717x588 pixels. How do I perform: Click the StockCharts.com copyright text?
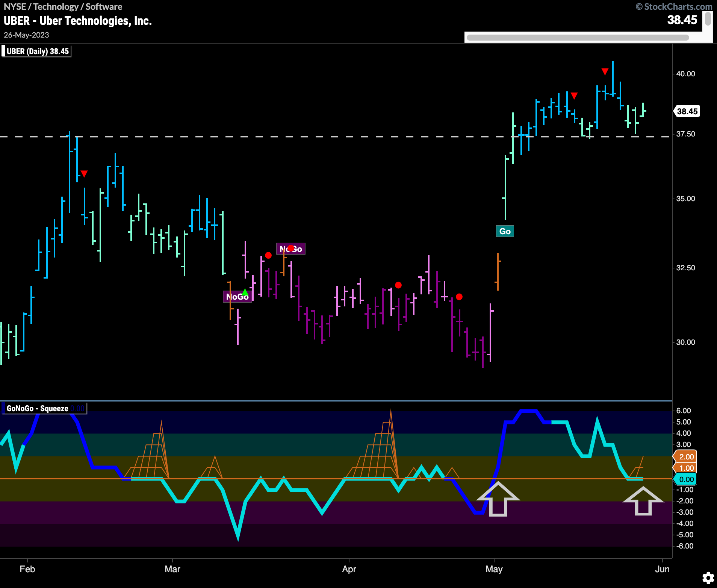(674, 7)
